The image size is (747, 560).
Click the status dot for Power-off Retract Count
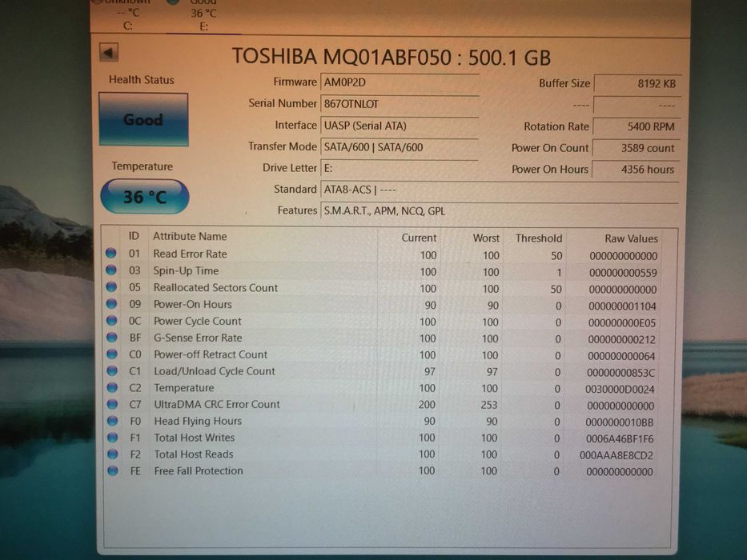112,354
